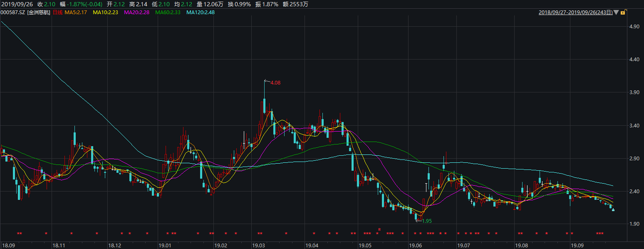Viewport: 644px width, 249px height.
Task: Toggle the magenta MA20 indicator label
Action: point(136,12)
